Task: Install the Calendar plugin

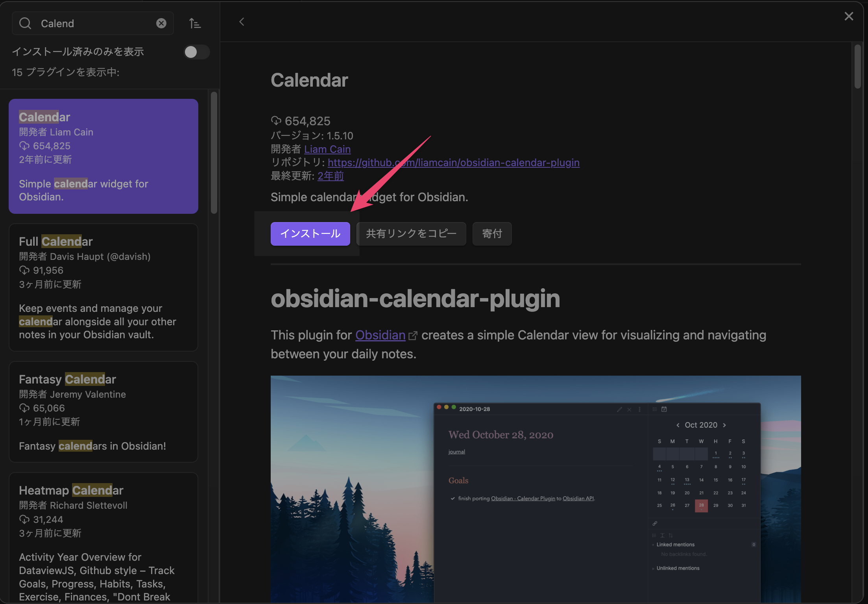Action: tap(310, 234)
